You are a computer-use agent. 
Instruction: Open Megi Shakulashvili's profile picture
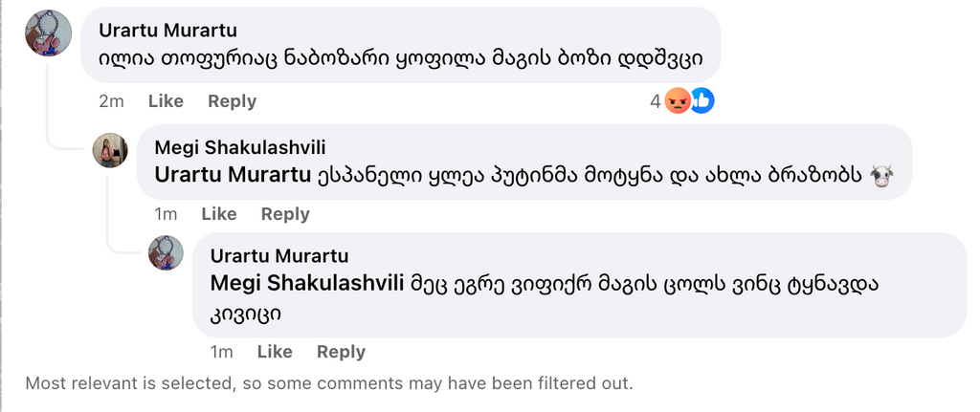coord(110,150)
